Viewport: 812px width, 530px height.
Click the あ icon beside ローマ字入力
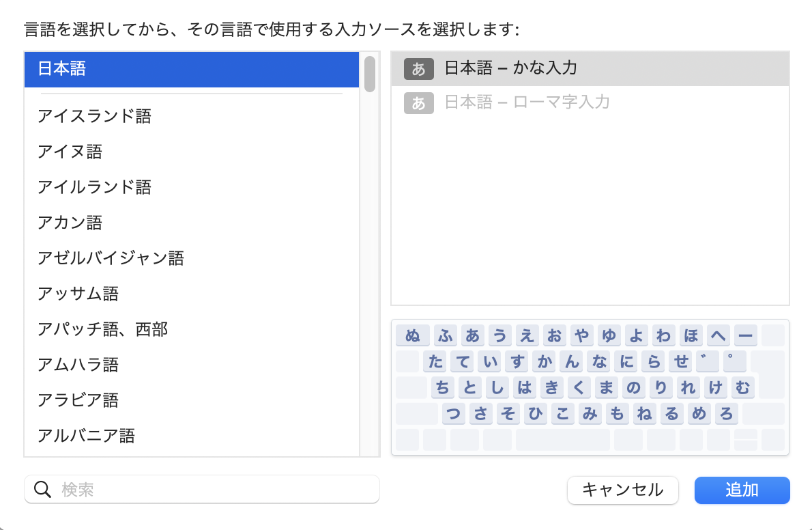pyautogui.click(x=418, y=103)
